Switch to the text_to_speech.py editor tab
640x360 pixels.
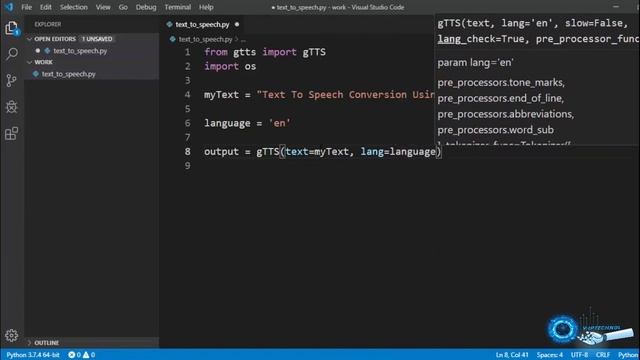click(x=202, y=24)
